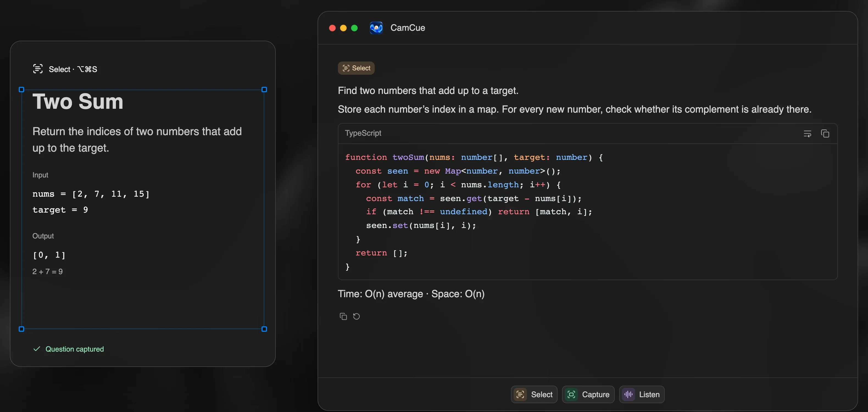Click the 'CamCue' window title text
Screen dimensions: 868x412
[408, 28]
